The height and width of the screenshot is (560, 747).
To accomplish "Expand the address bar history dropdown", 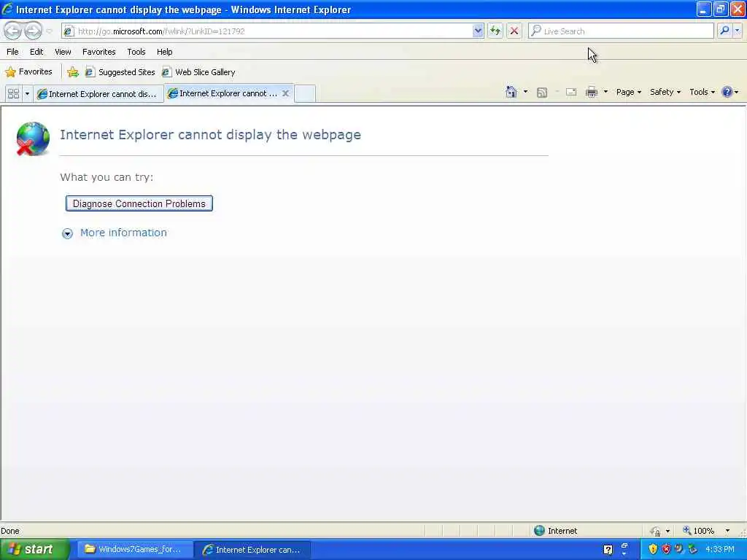I will (x=478, y=31).
